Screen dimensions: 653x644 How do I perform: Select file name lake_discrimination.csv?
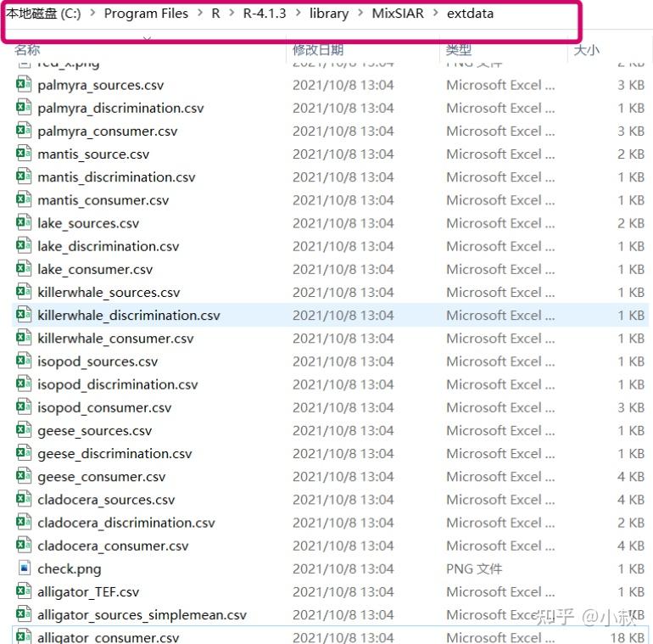coord(109,247)
